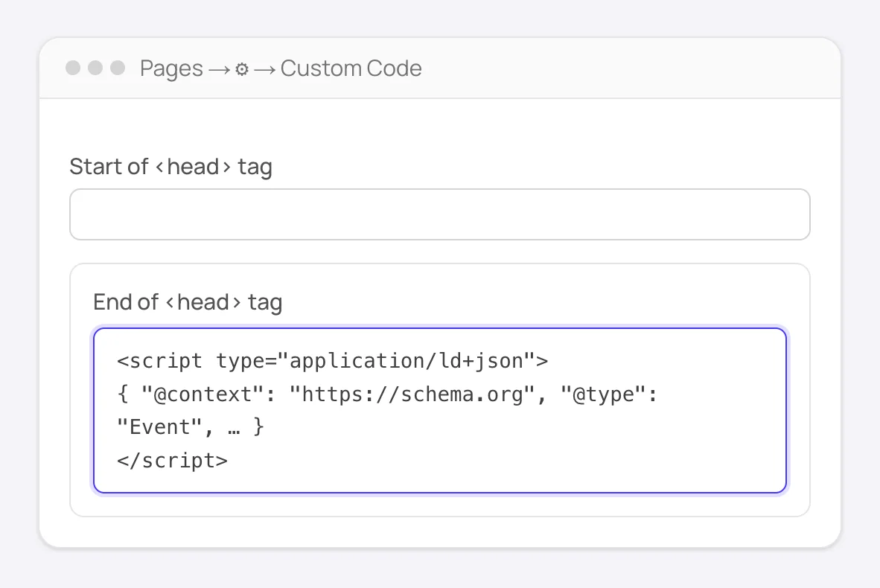
Task: Click the gear icon in the breadcrumb
Action: pyautogui.click(x=242, y=69)
